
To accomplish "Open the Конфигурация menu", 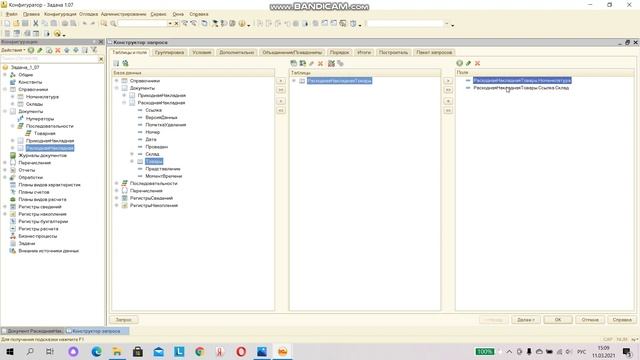I will (x=60, y=14).
